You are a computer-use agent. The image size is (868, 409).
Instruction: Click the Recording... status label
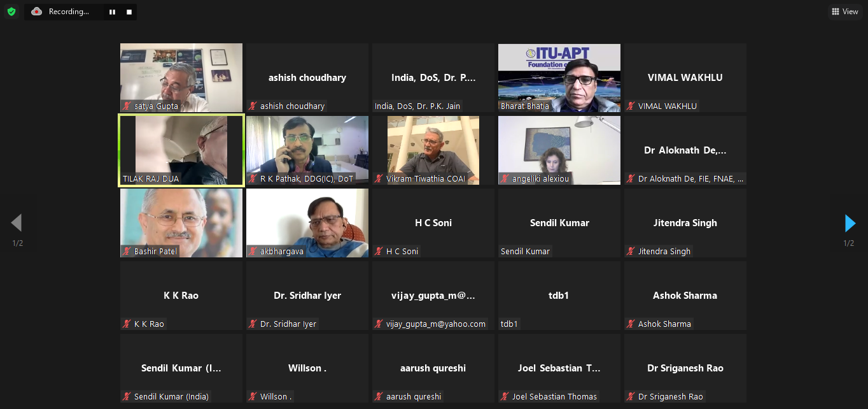coord(69,11)
